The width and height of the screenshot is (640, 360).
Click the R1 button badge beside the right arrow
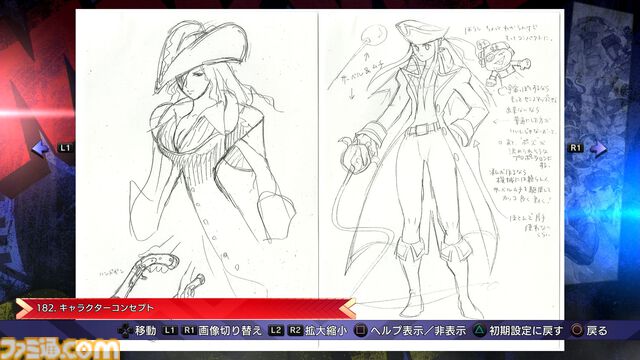click(576, 148)
